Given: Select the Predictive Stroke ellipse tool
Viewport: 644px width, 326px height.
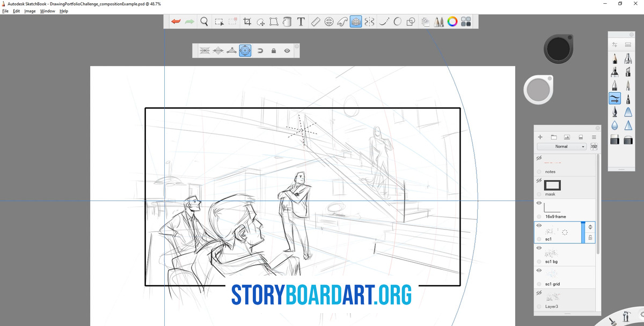Looking at the screenshot, I should click(398, 21).
